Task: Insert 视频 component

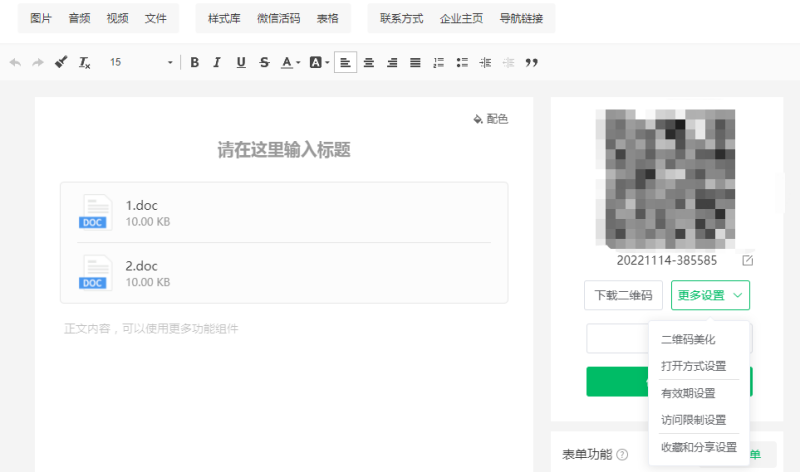Action: [117, 18]
